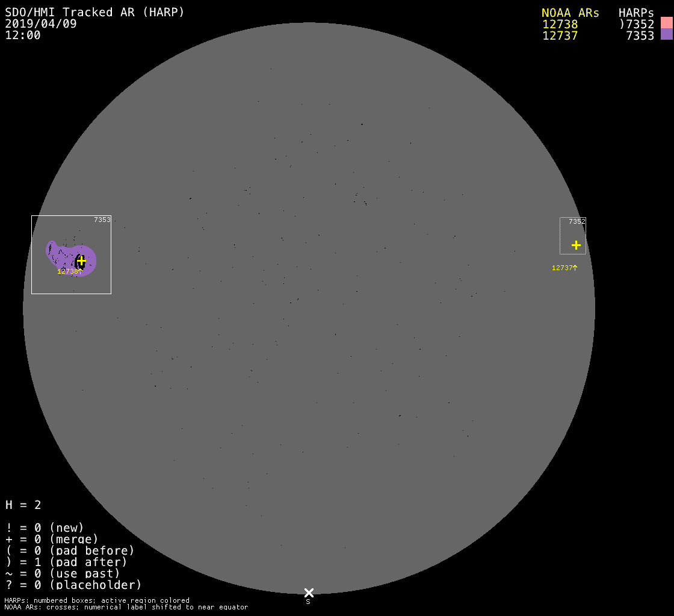Click NOAA AR 12738 in the legend
Screen dimensions: 674x616
point(560,25)
